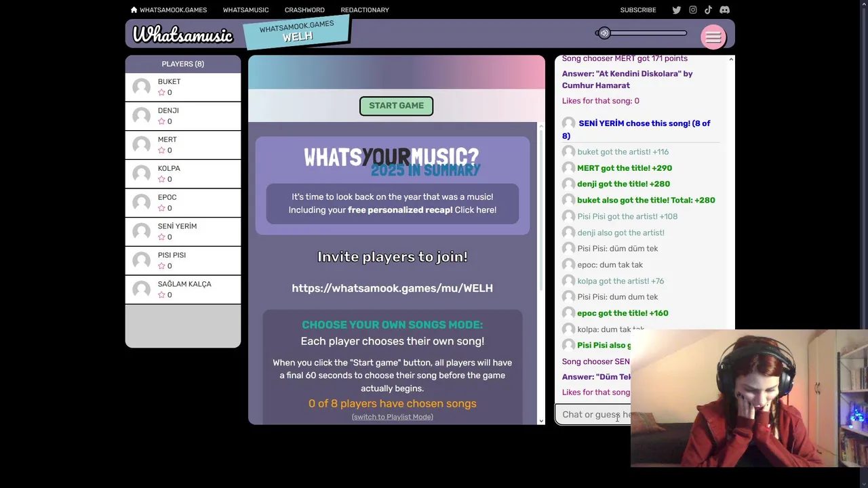The height and width of the screenshot is (488, 868).
Task: Click avatar beside 'MERT got the title'
Action: [568, 168]
